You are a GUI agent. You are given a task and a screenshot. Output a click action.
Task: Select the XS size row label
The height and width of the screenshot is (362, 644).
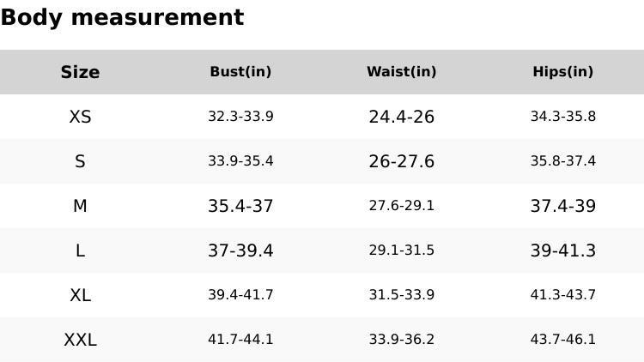point(80,117)
